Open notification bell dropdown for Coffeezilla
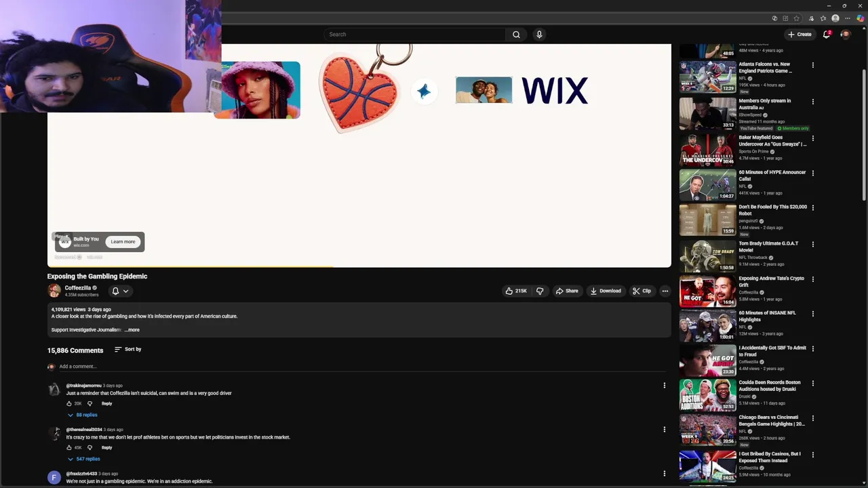 coord(120,291)
